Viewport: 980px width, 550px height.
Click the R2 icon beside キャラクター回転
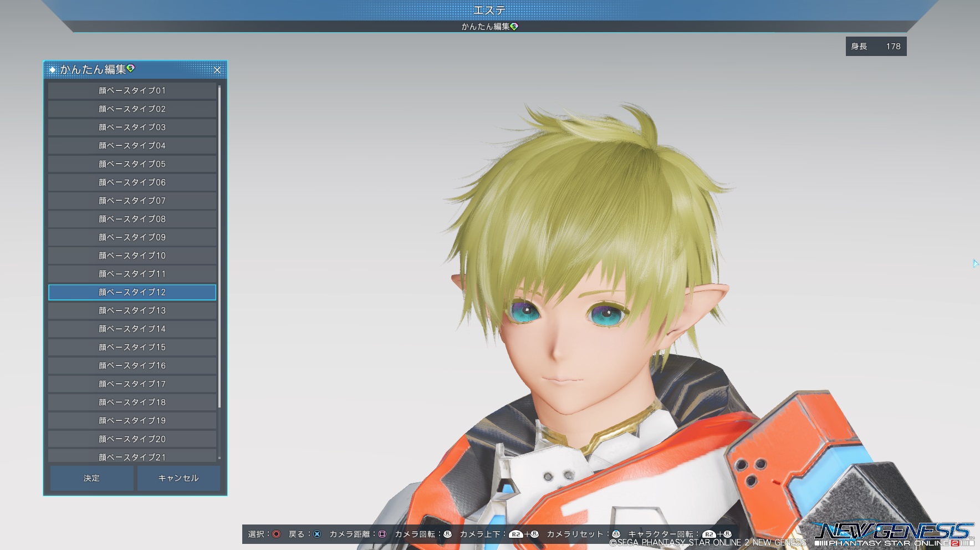click(709, 534)
